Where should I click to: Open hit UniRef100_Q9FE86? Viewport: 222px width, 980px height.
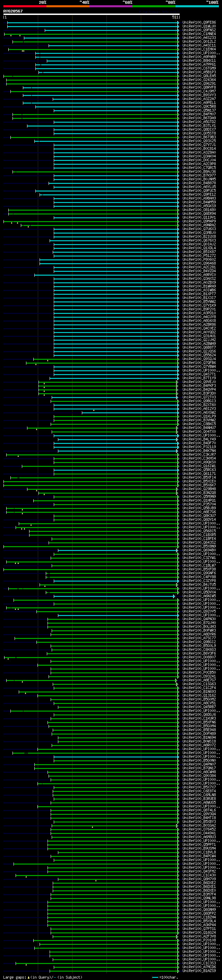[199, 23]
